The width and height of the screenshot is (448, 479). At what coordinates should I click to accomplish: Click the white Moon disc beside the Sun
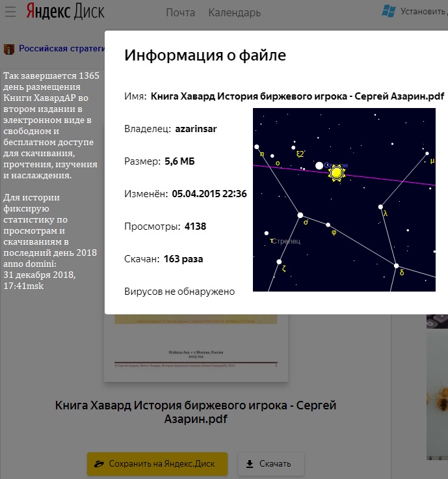tap(319, 166)
